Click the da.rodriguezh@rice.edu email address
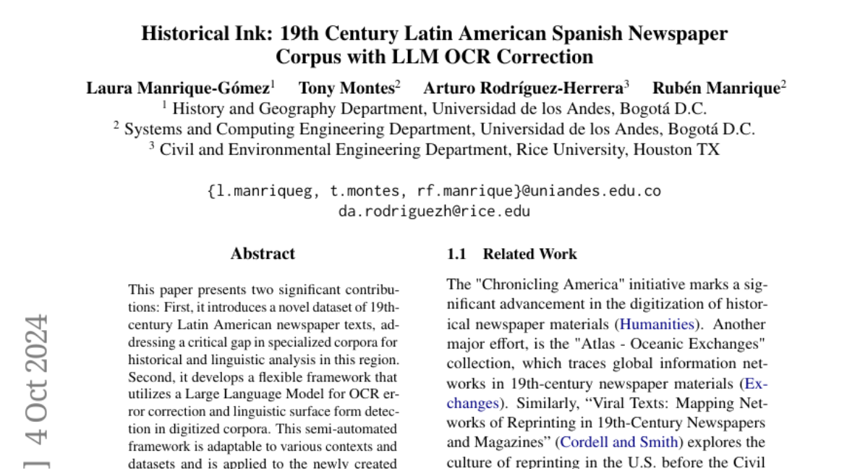The width and height of the screenshot is (868, 469). (434, 211)
